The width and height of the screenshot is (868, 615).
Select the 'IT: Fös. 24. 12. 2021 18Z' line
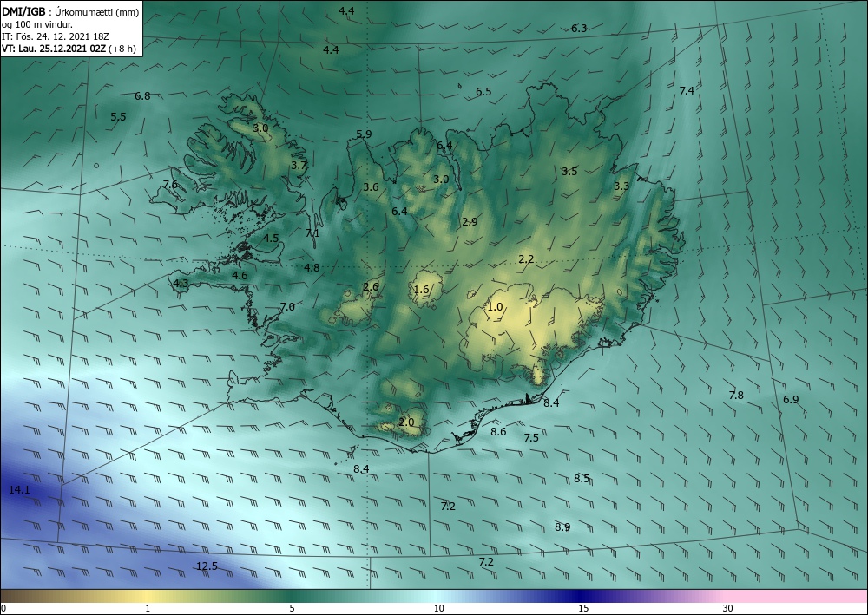point(56,36)
